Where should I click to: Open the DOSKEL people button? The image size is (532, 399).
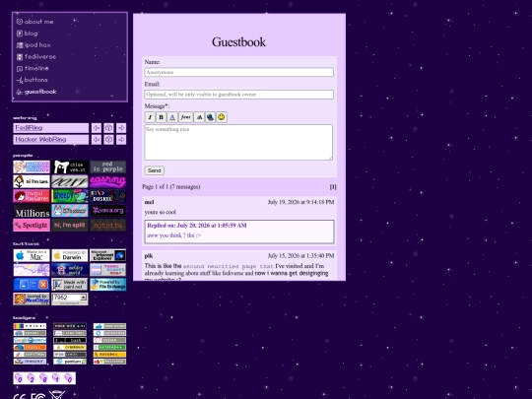click(108, 196)
